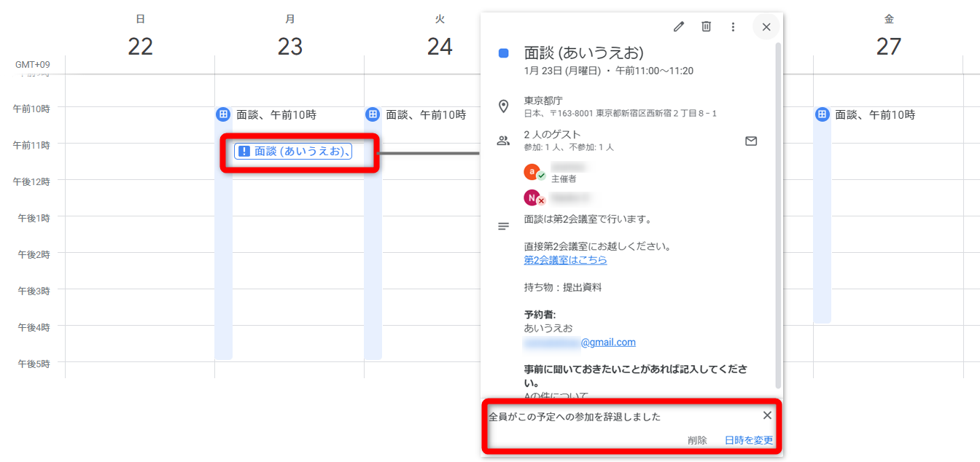Open the 第2会議室はこちら link
The width and height of the screenshot is (980, 462).
click(565, 260)
